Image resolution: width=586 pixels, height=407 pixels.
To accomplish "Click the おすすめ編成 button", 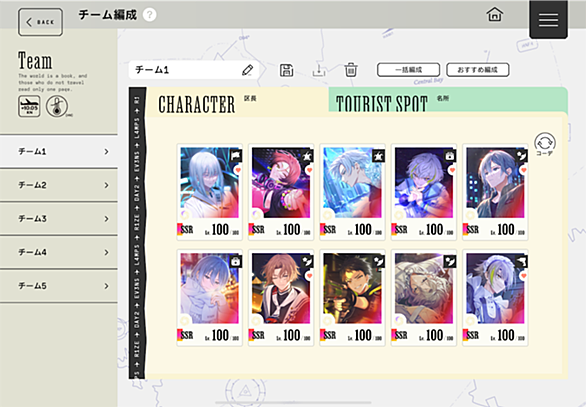I will click(x=478, y=70).
